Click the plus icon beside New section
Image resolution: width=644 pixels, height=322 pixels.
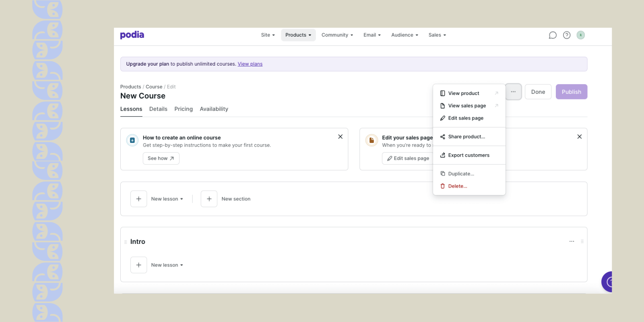(x=209, y=199)
